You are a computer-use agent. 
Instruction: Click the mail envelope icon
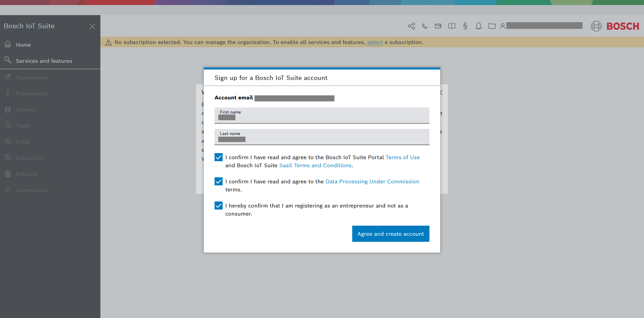tap(438, 26)
